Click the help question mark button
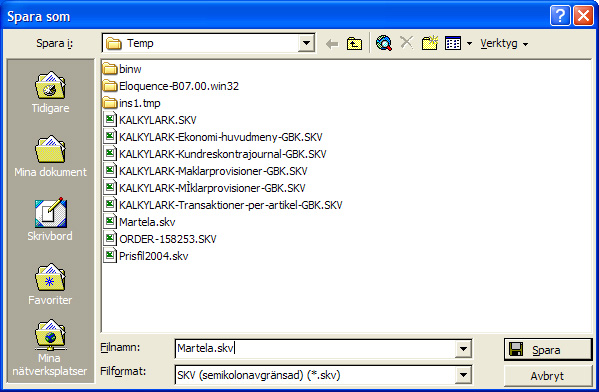 click(x=560, y=16)
